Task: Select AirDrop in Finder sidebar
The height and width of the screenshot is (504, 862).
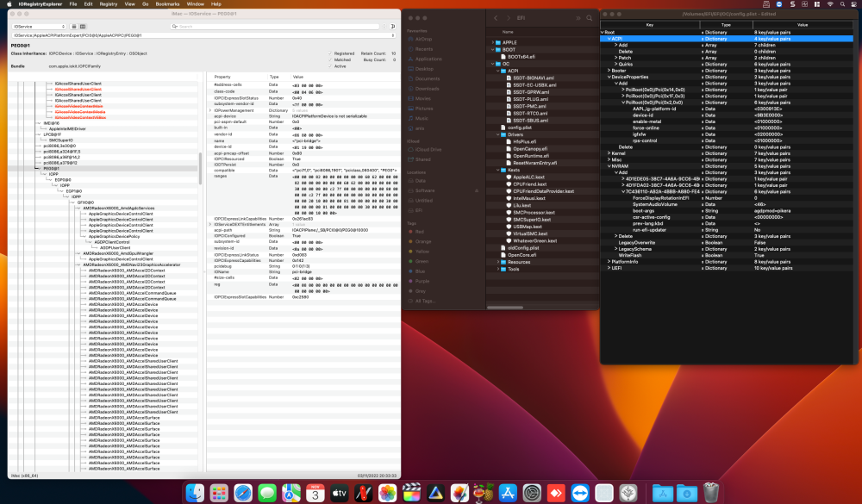Action: coord(423,39)
